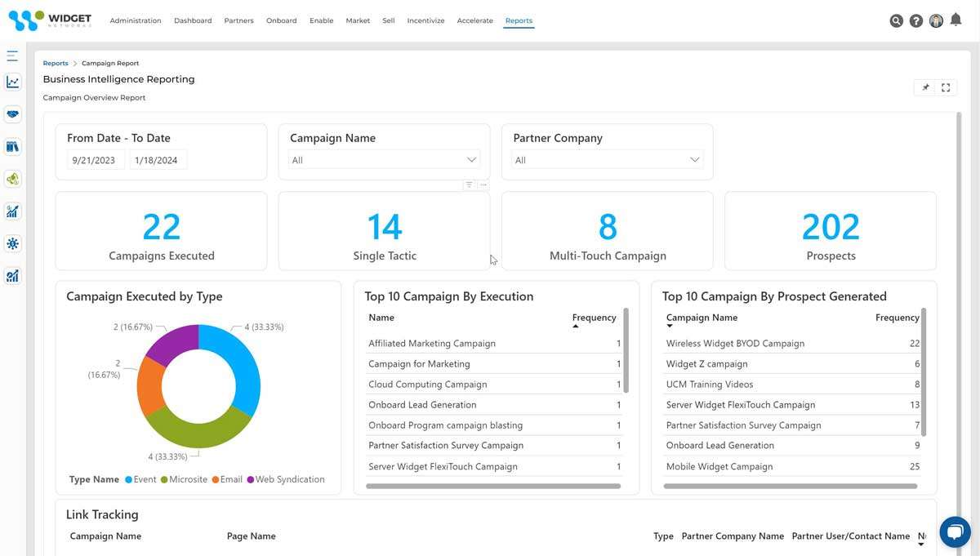This screenshot has height=556, width=980.
Task: Open the Campaign Name dropdown
Action: (471, 160)
